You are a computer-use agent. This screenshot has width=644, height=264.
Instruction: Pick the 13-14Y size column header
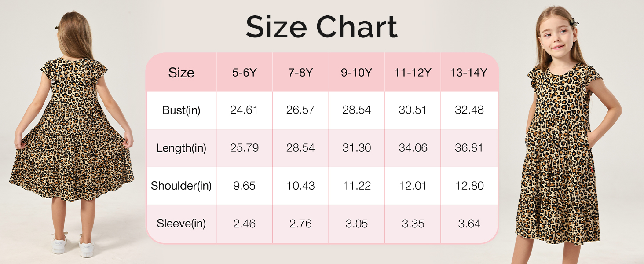pyautogui.click(x=469, y=73)
